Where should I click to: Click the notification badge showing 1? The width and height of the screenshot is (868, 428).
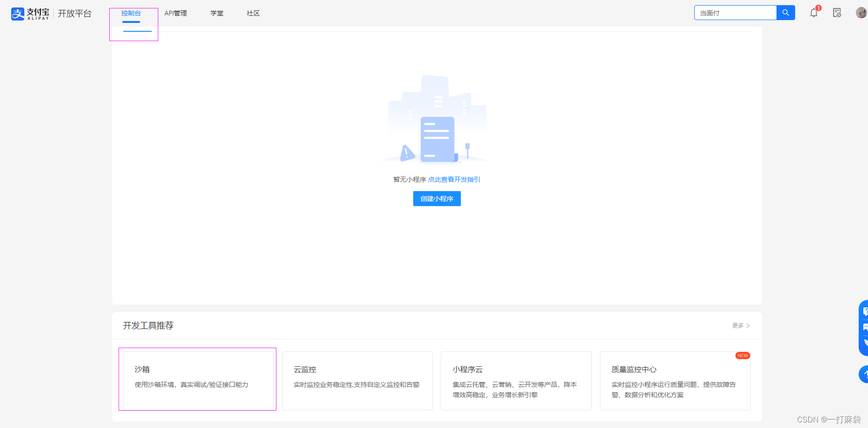818,7
